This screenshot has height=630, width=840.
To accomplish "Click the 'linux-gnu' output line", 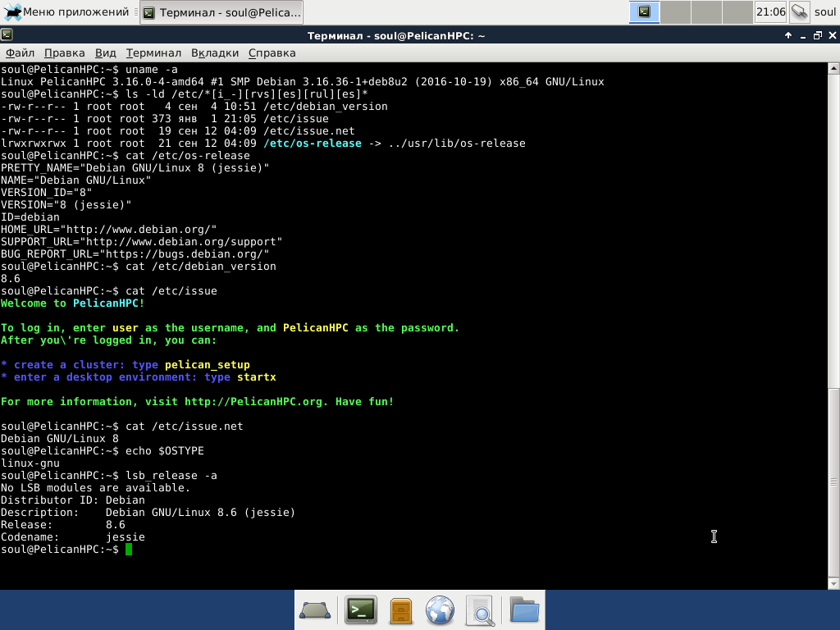I will tap(30, 463).
